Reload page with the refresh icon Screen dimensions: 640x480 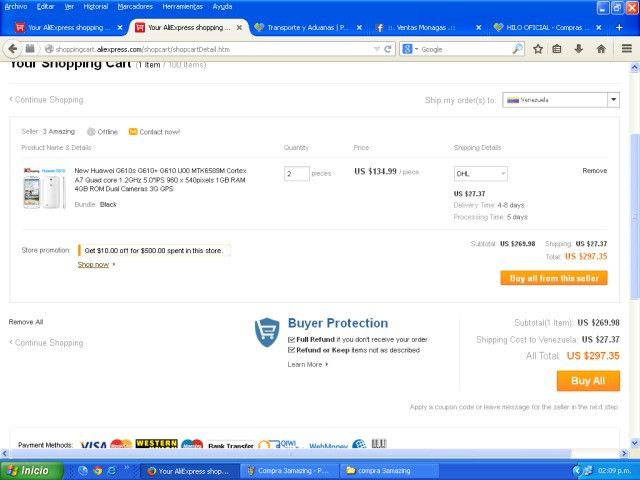388,49
